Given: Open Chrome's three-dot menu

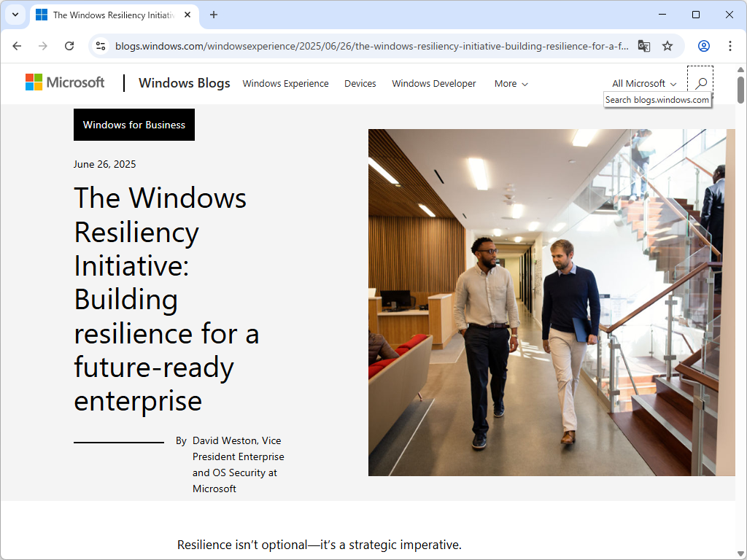Looking at the screenshot, I should 730,45.
